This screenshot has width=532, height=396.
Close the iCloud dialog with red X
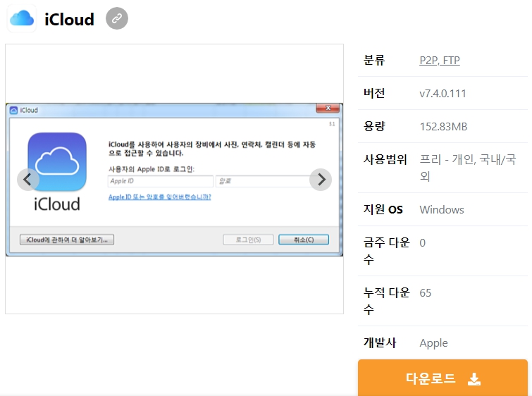click(x=328, y=108)
